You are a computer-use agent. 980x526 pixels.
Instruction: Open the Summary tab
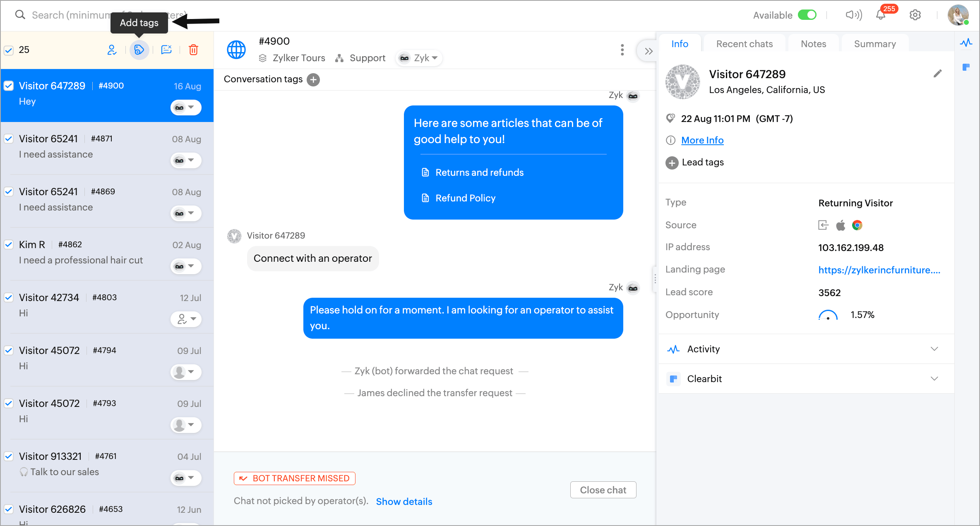click(874, 44)
